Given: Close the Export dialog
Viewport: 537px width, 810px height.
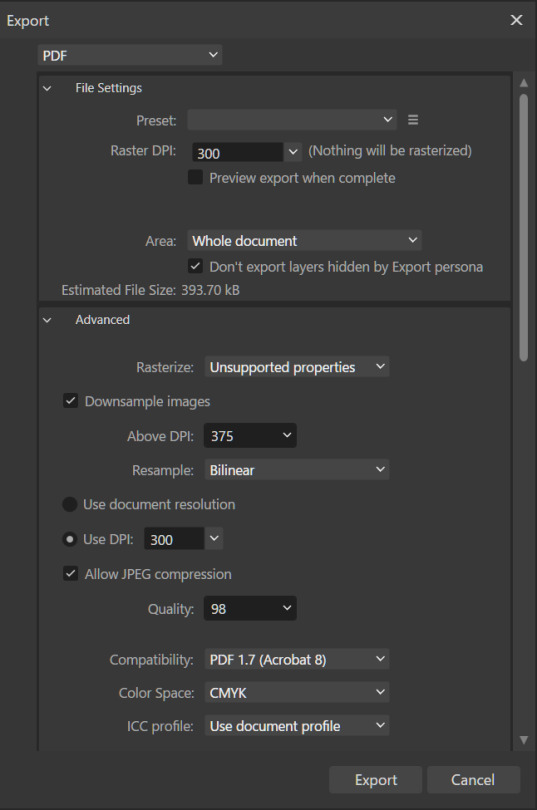Looking at the screenshot, I should [x=516, y=20].
